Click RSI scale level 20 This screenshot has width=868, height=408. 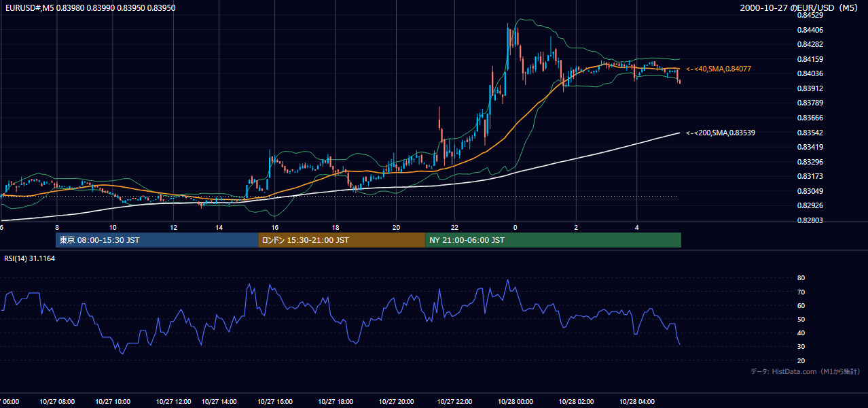coord(801,360)
